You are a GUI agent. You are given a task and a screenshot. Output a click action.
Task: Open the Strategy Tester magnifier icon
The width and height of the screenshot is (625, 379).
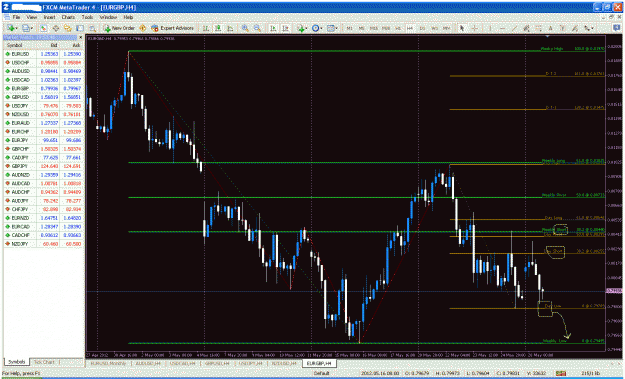click(x=92, y=28)
